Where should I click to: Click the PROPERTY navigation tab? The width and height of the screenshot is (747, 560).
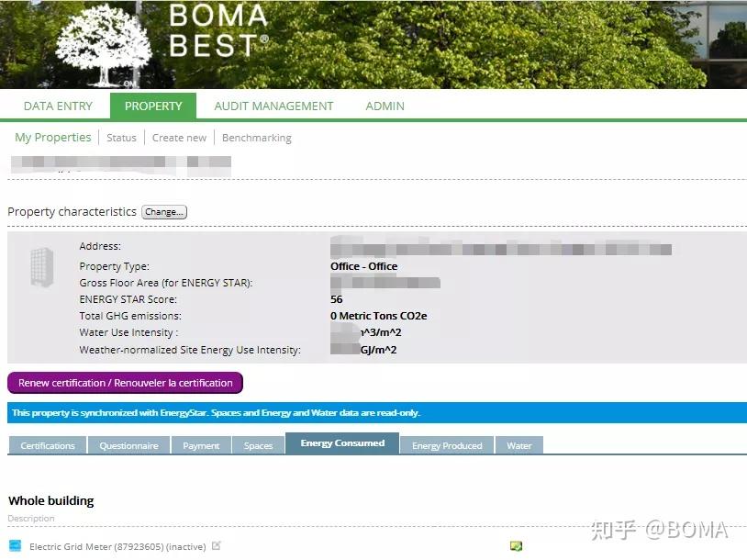click(x=152, y=106)
